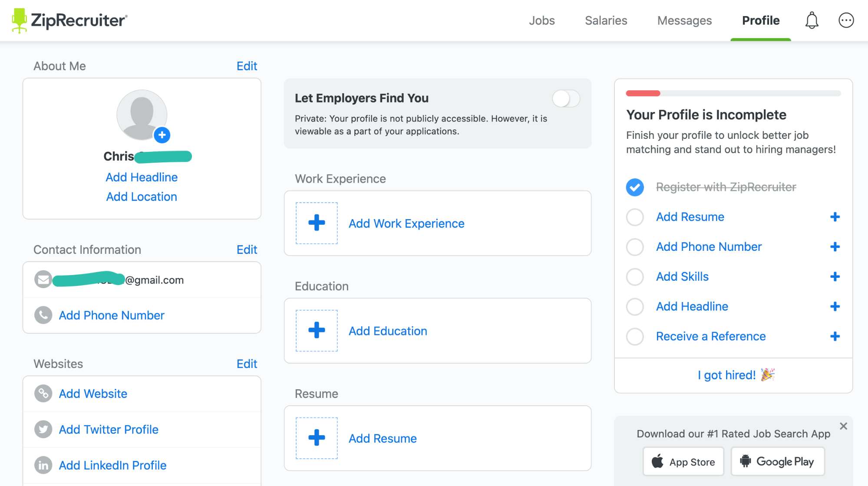Dismiss the app download banner with the X
Viewport: 868px width, 486px height.
pyautogui.click(x=844, y=426)
